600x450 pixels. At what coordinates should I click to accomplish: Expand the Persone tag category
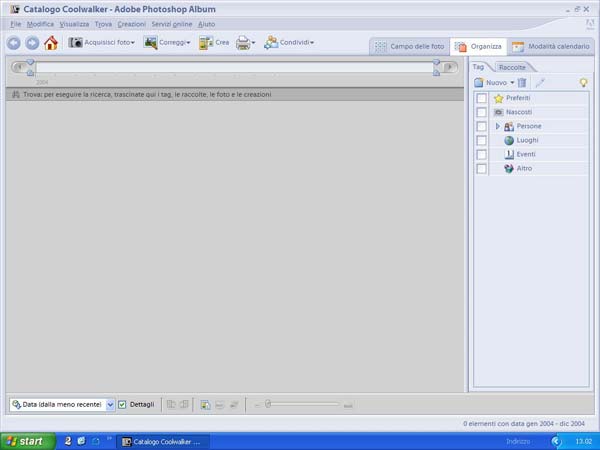[x=497, y=126]
